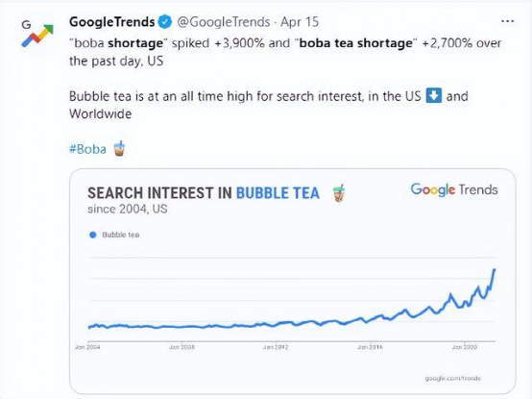Click the blue verified badge
Image resolution: width=532 pixels, height=399 pixels.
tap(165, 22)
